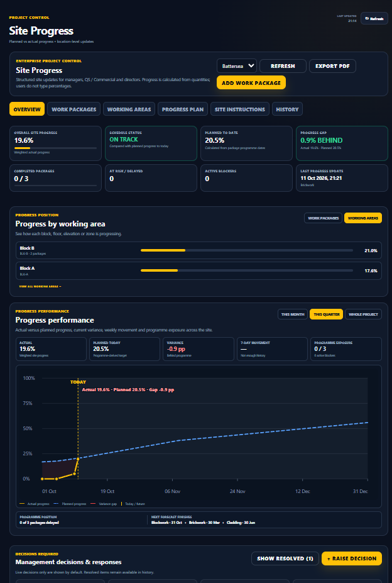Image resolution: width=392 pixels, height=583 pixels.
Task: Click the Actual 19.6% performance tile
Action: coord(52,349)
